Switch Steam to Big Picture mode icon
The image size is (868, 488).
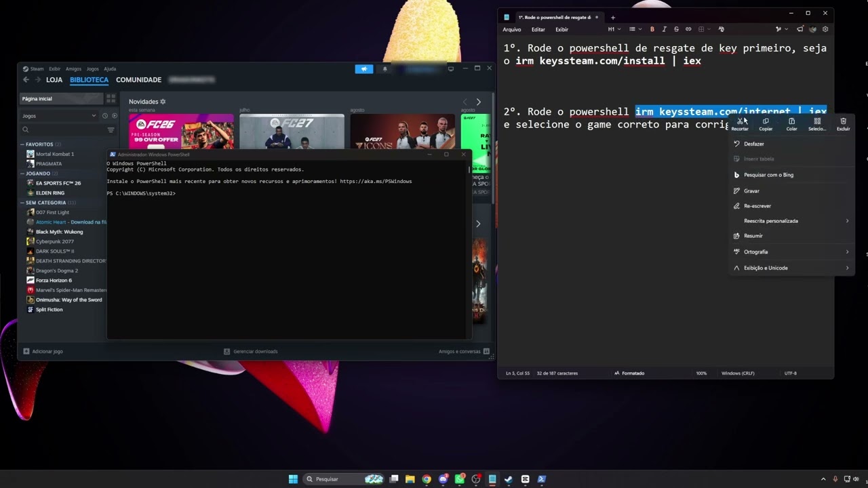pos(451,68)
